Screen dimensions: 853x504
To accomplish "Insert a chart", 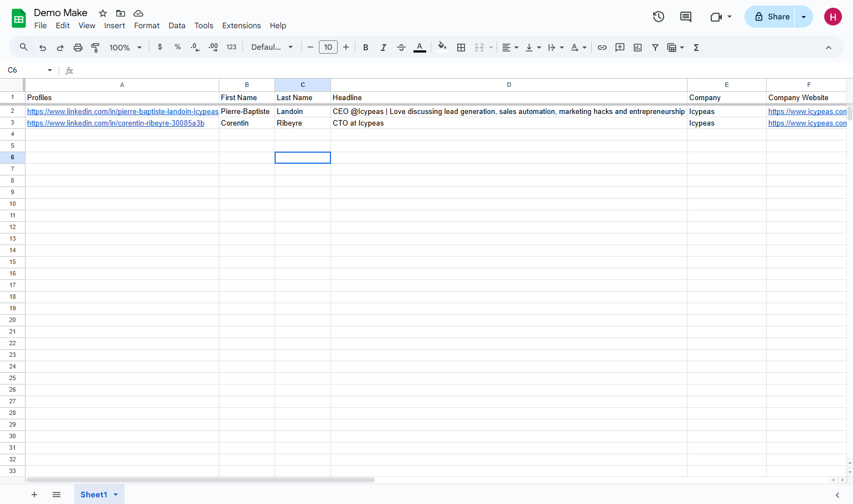I will (638, 48).
